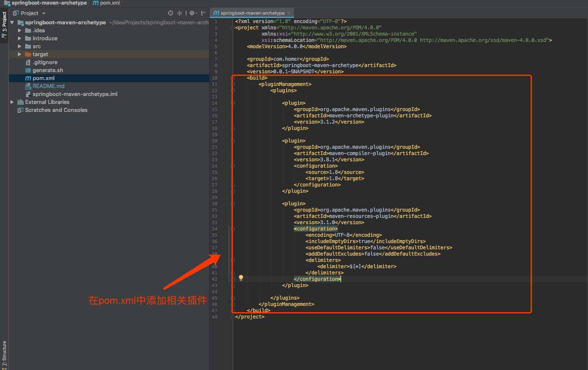
Task: Click the intention lightbulb on line 42
Action: [241, 278]
